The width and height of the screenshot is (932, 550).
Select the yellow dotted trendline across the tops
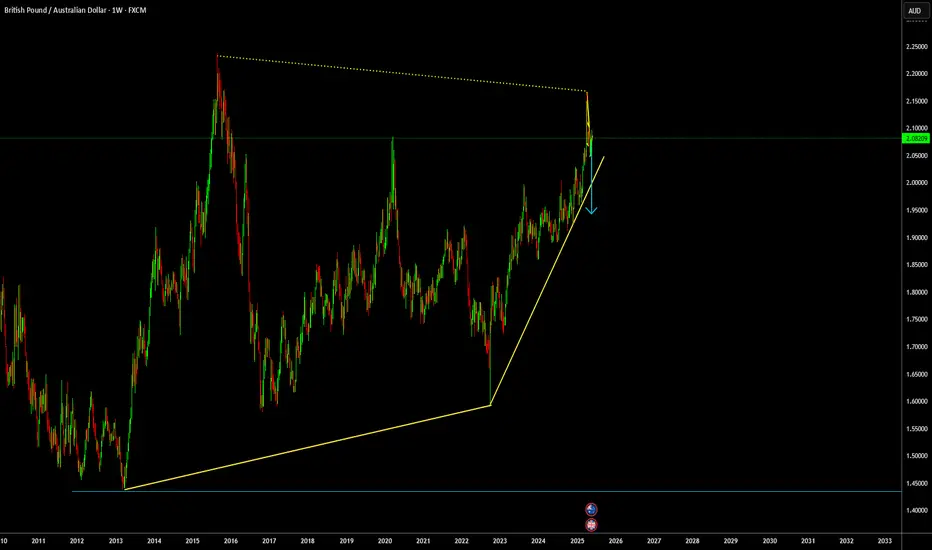click(402, 73)
